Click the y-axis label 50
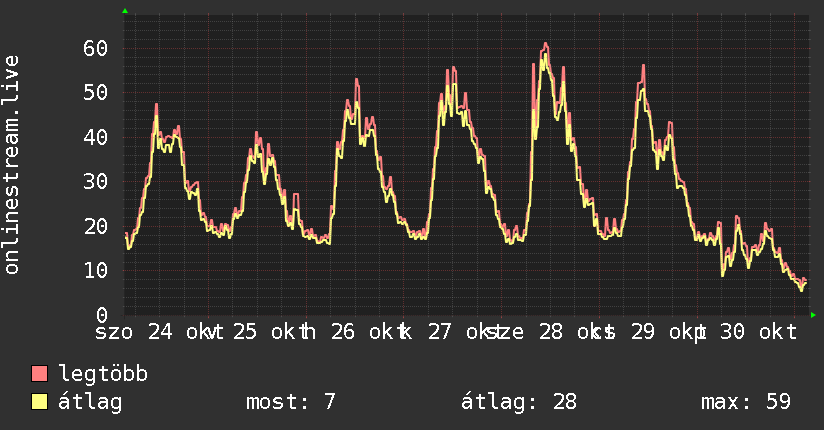 tap(96, 93)
